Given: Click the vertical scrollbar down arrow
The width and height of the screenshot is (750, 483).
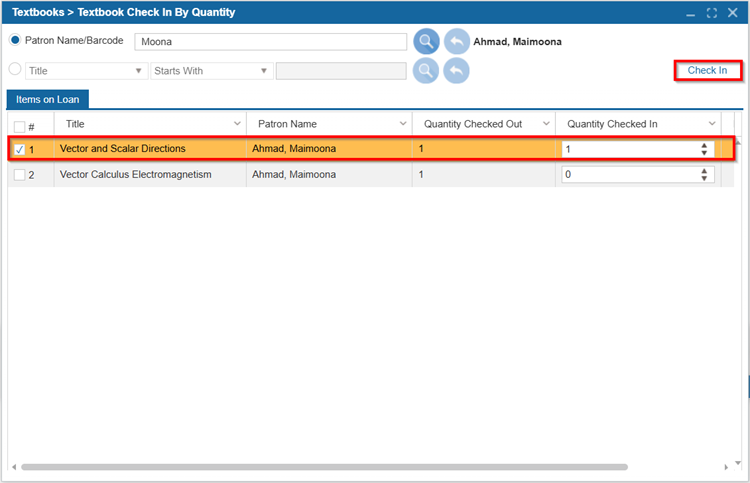Looking at the screenshot, I should [x=738, y=462].
